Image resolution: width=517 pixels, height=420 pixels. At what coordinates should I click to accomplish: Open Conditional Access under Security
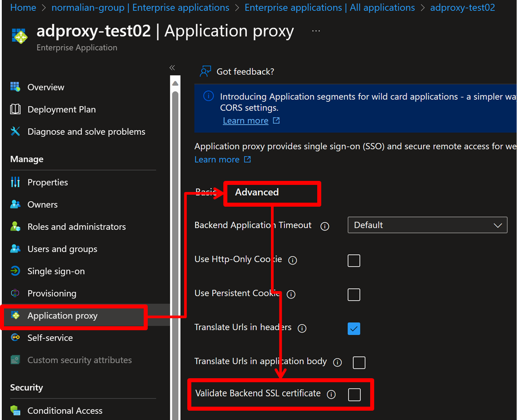[x=65, y=411]
